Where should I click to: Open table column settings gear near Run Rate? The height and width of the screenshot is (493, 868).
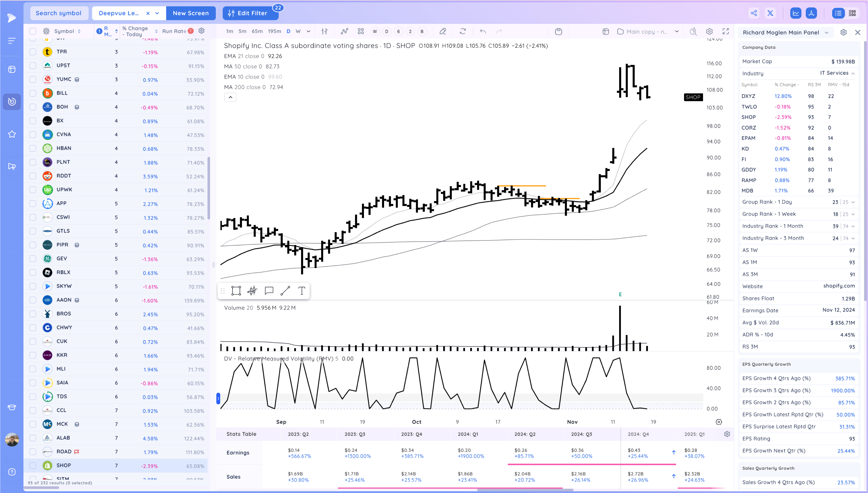[x=202, y=31]
